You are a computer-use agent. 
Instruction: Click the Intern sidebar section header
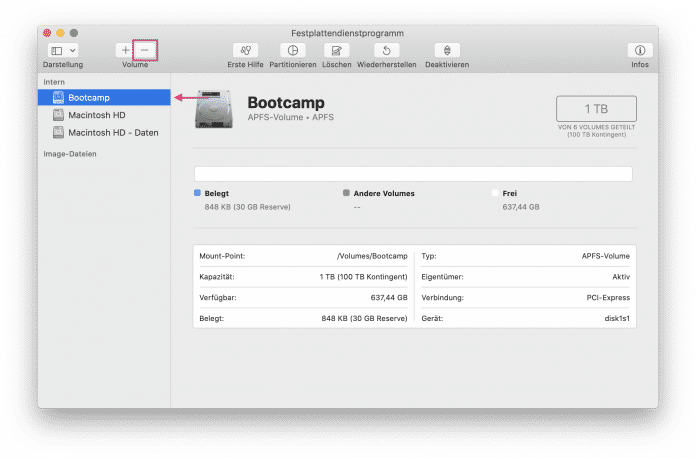tap(55, 80)
